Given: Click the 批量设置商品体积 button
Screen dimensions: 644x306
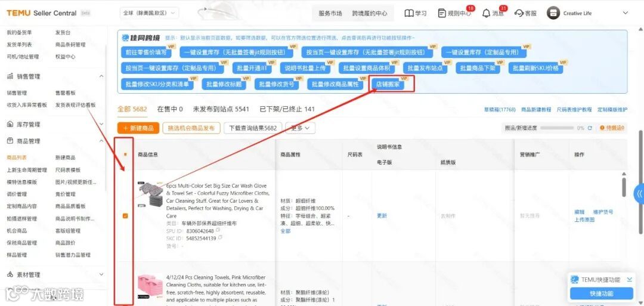Looking at the screenshot, I should coord(367,68).
